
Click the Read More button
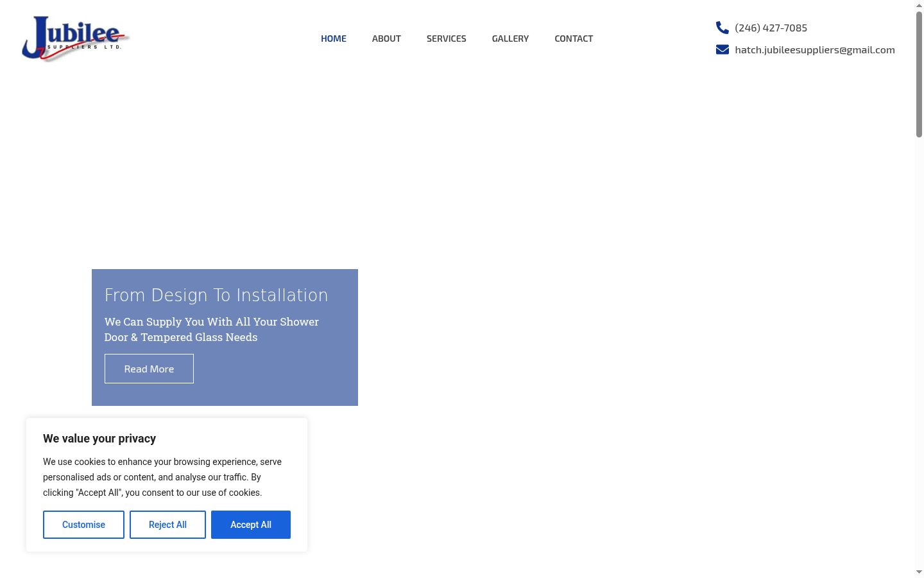[149, 369]
